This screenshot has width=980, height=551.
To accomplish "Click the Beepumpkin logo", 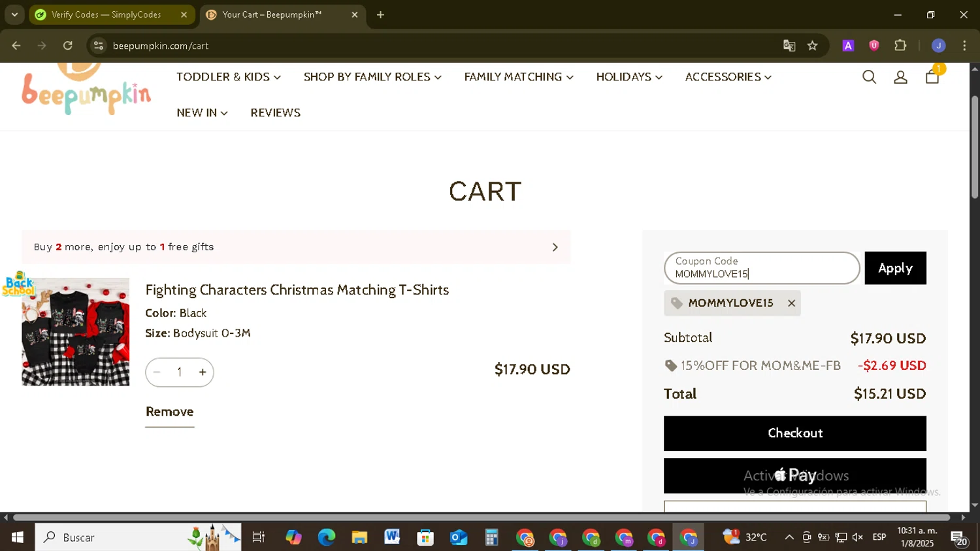I will click(x=86, y=90).
